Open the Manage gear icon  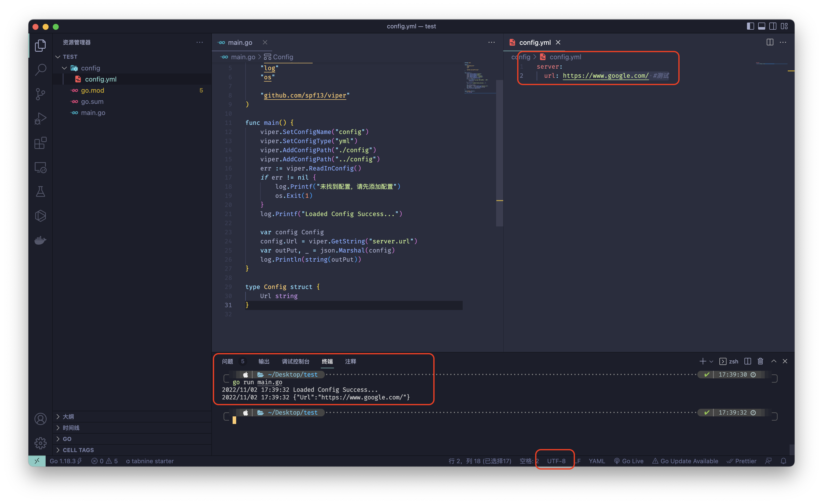[41, 443]
